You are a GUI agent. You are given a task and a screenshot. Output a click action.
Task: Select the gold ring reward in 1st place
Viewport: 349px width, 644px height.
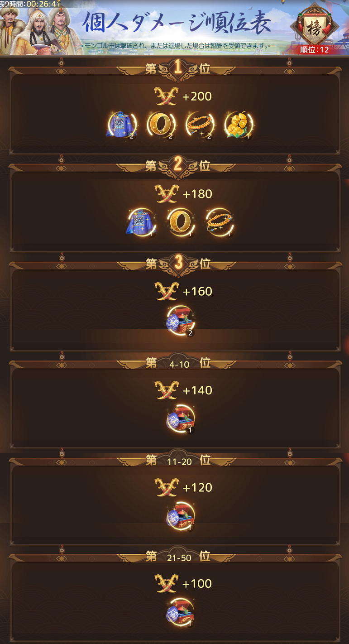pyautogui.click(x=161, y=125)
